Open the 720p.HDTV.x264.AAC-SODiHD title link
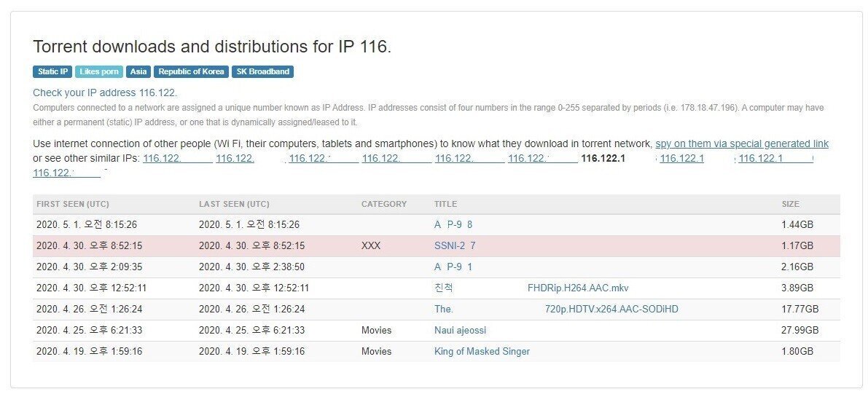Image resolution: width=868 pixels, height=394 pixels. [611, 309]
